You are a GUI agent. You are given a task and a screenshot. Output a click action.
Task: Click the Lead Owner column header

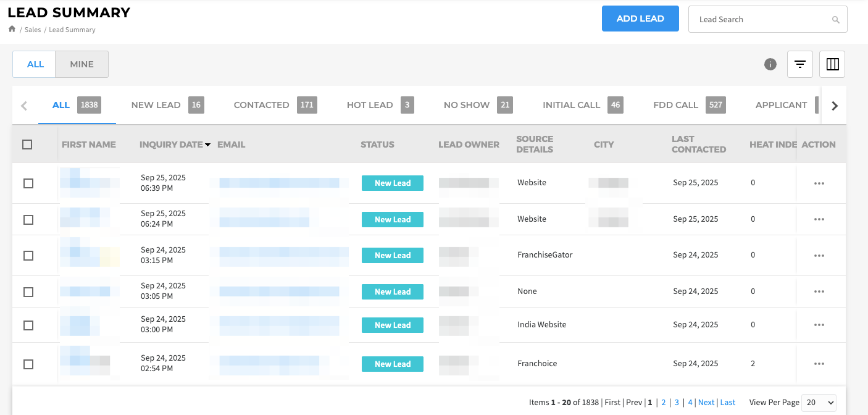469,145
